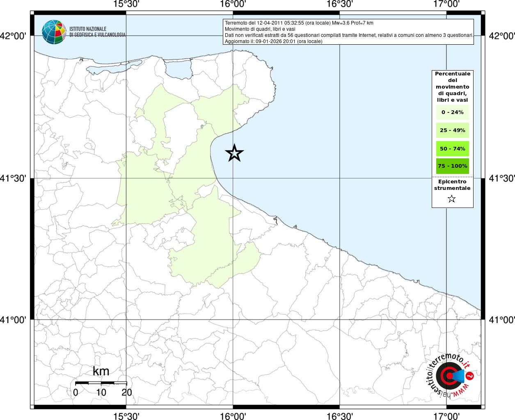Click the small star in the legend

[452, 199]
